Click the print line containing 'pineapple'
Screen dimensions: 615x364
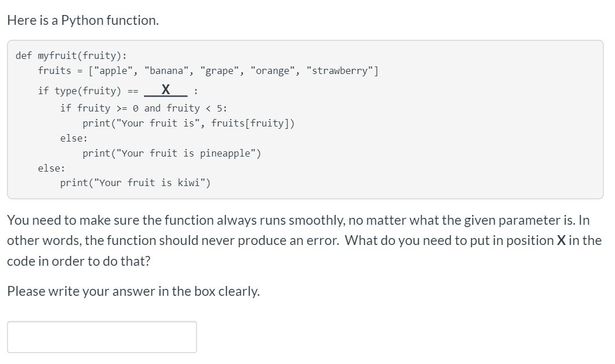click(172, 153)
